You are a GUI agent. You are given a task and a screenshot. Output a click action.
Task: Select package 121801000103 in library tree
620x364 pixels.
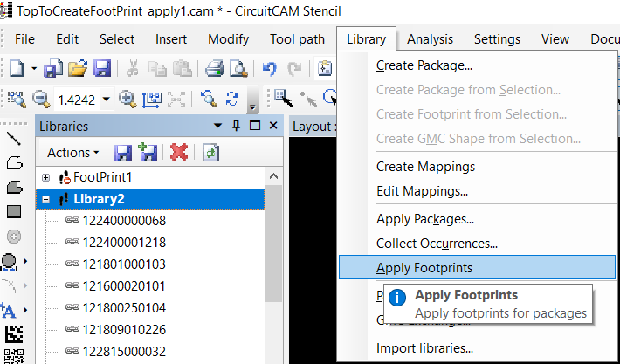[x=123, y=264]
